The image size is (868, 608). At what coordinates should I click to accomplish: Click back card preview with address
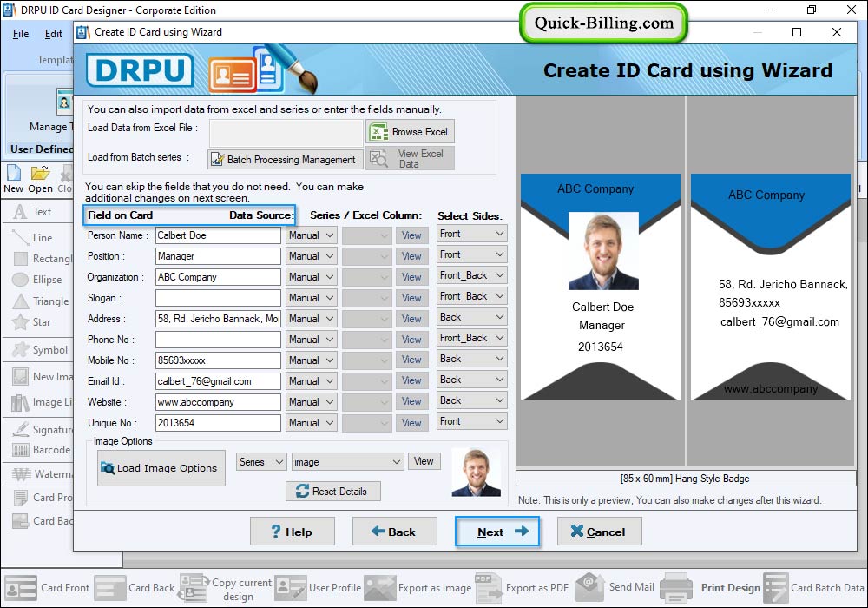(771, 287)
